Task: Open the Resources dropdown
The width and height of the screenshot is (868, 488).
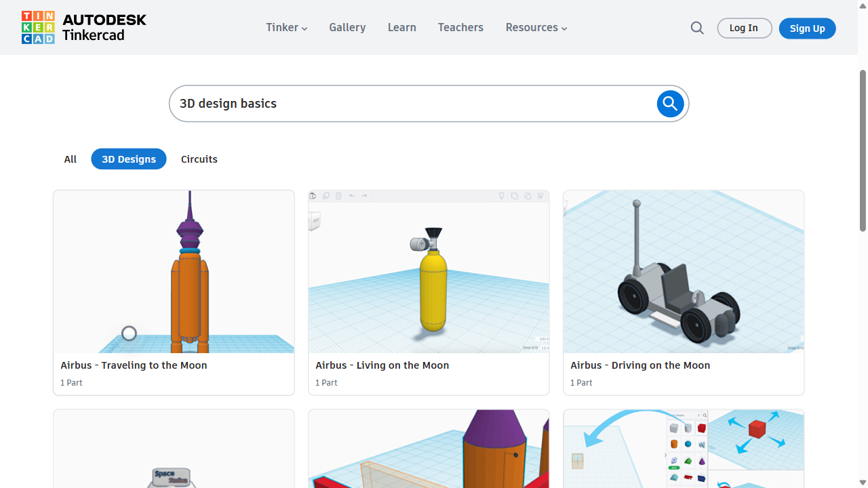Action: 536,28
